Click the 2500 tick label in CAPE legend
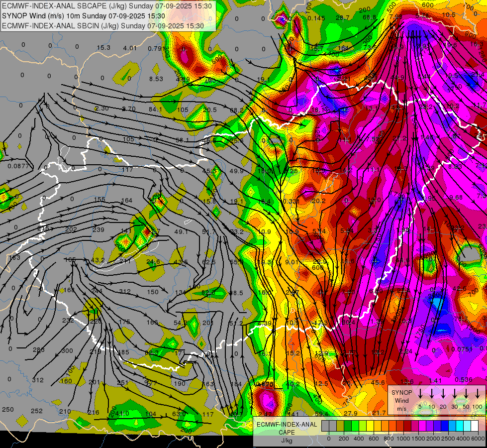 pyautogui.click(x=448, y=439)
